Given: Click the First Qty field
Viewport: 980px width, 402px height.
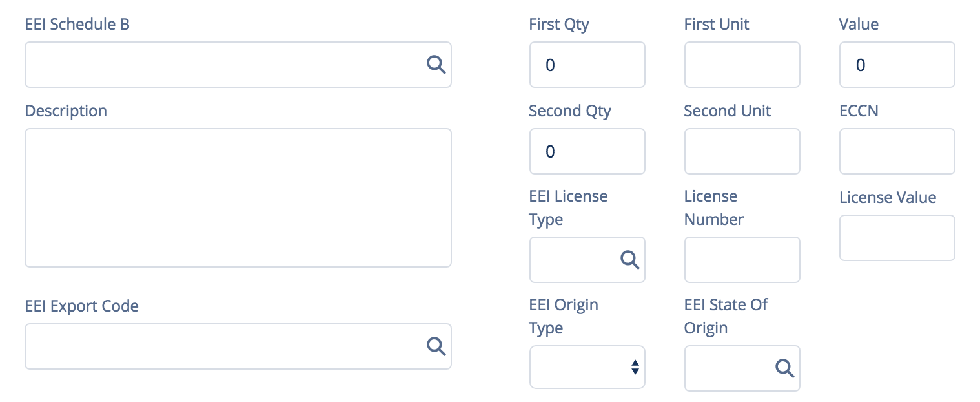Looking at the screenshot, I should (x=587, y=65).
